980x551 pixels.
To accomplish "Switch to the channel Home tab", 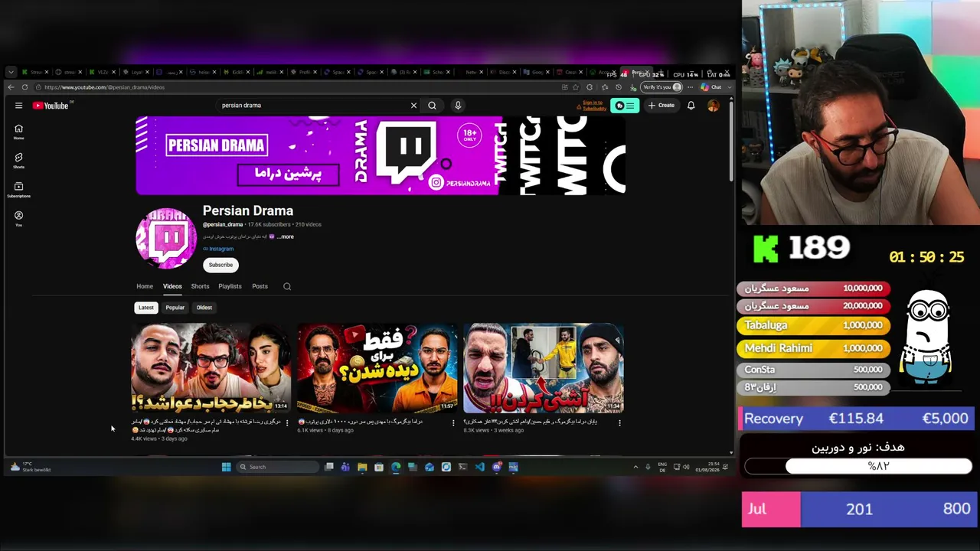I will [145, 286].
